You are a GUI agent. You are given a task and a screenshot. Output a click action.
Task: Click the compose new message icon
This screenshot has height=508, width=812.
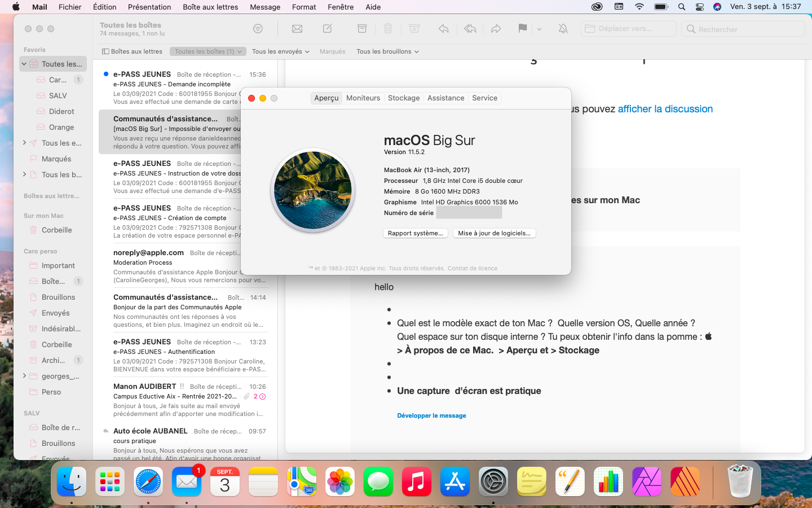tap(327, 29)
